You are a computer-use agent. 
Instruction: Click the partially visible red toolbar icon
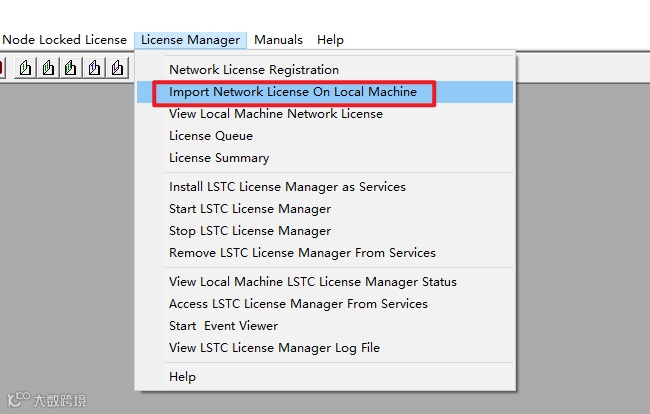(x=2, y=67)
